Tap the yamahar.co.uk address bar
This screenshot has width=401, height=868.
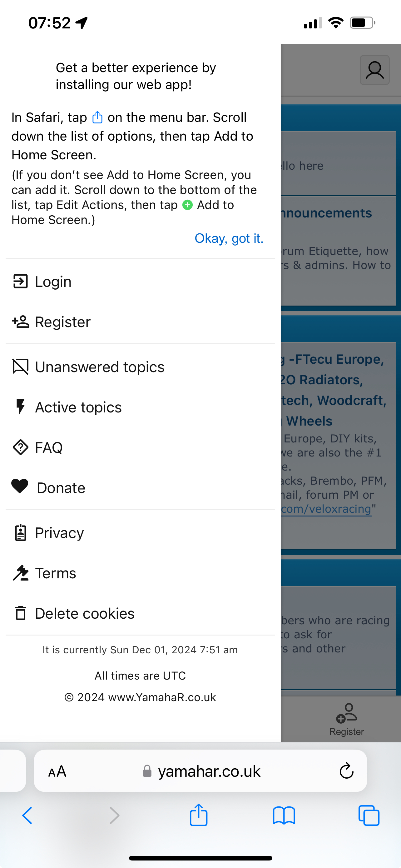pos(200,771)
